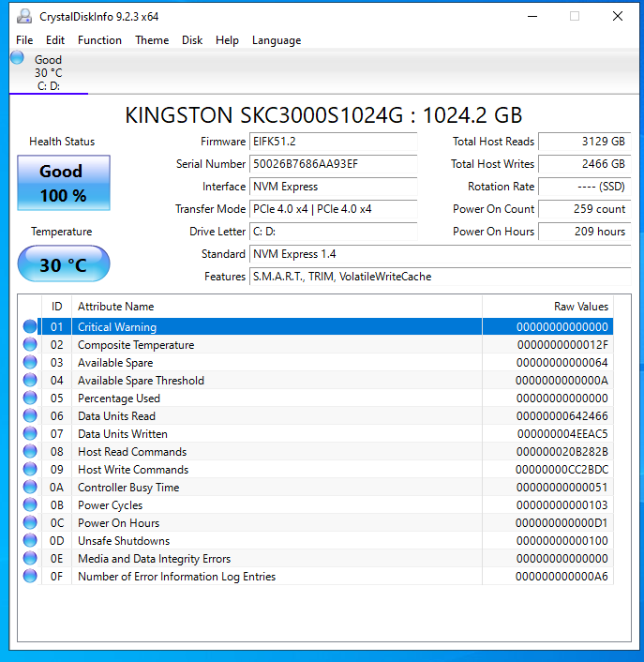Open the Disk menu
Screen dimensions: 644x662
click(192, 40)
